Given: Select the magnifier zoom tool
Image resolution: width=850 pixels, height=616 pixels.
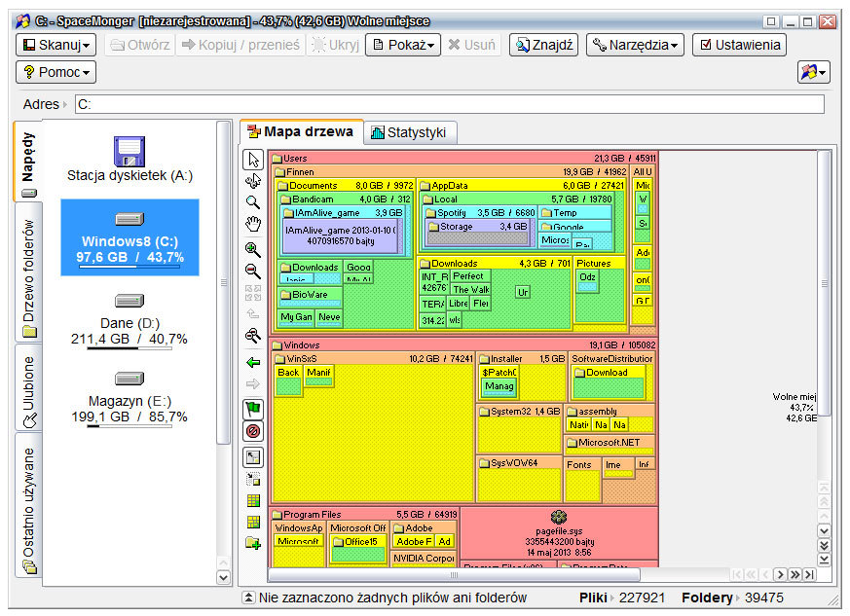Looking at the screenshot, I should click(253, 202).
